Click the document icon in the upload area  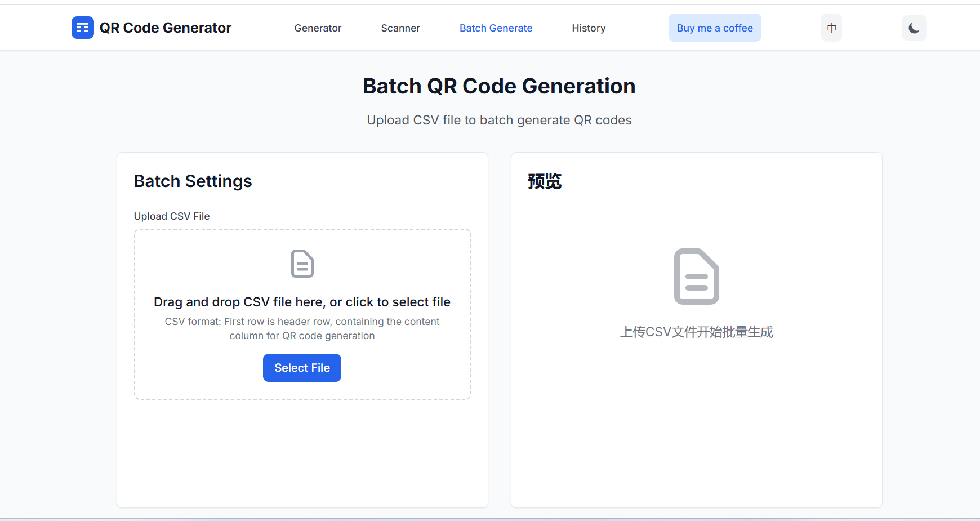(x=302, y=264)
